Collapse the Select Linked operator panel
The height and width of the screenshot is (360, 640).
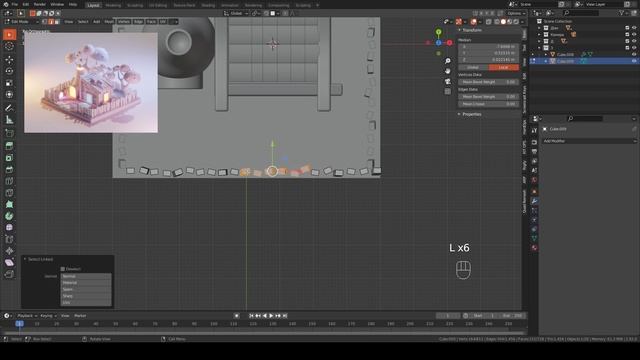pyautogui.click(x=25, y=259)
